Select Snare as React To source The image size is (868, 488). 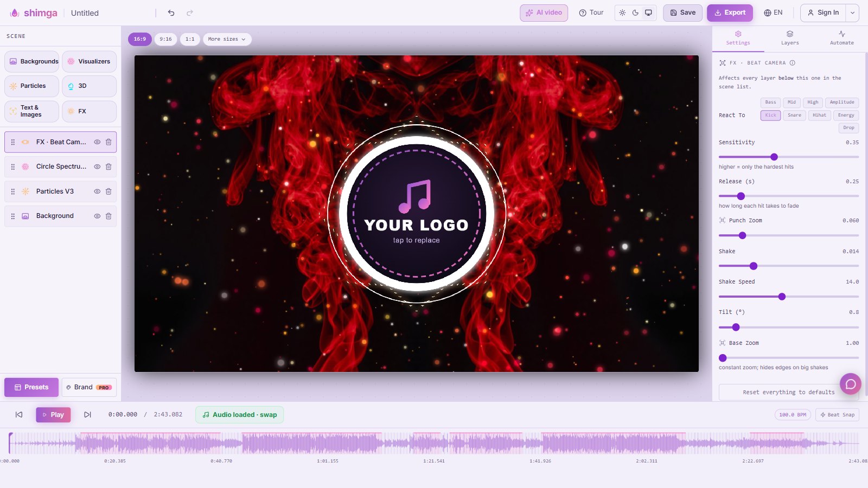pyautogui.click(x=794, y=115)
